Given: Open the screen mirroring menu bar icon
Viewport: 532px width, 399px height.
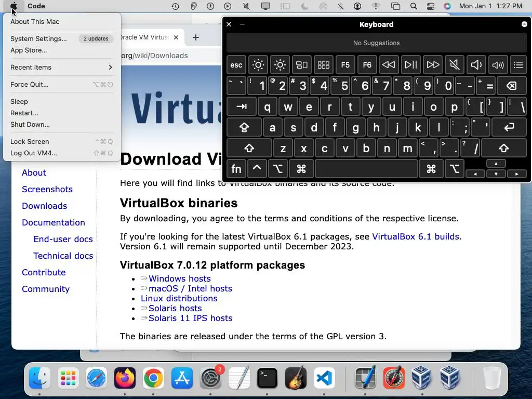Looking at the screenshot, I should 265,6.
